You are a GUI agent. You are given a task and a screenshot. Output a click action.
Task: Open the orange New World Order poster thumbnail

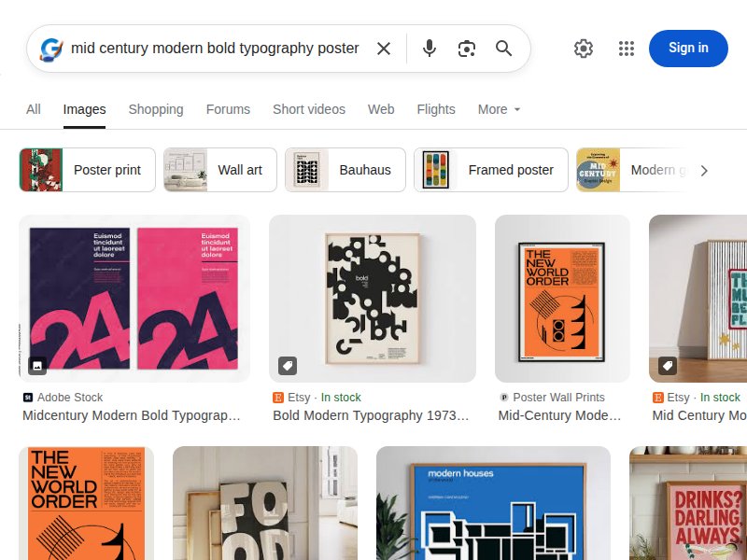coord(561,297)
